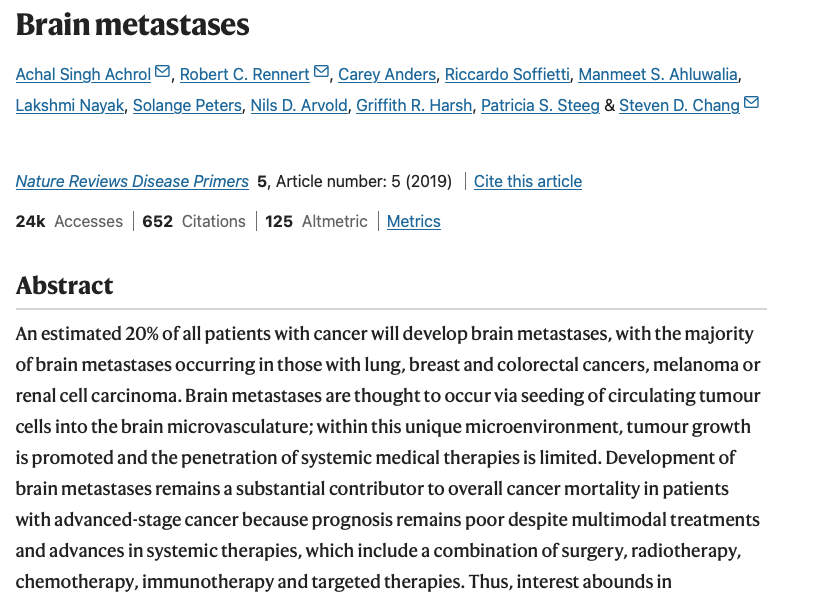Click the Abstract section heading

pyautogui.click(x=65, y=286)
